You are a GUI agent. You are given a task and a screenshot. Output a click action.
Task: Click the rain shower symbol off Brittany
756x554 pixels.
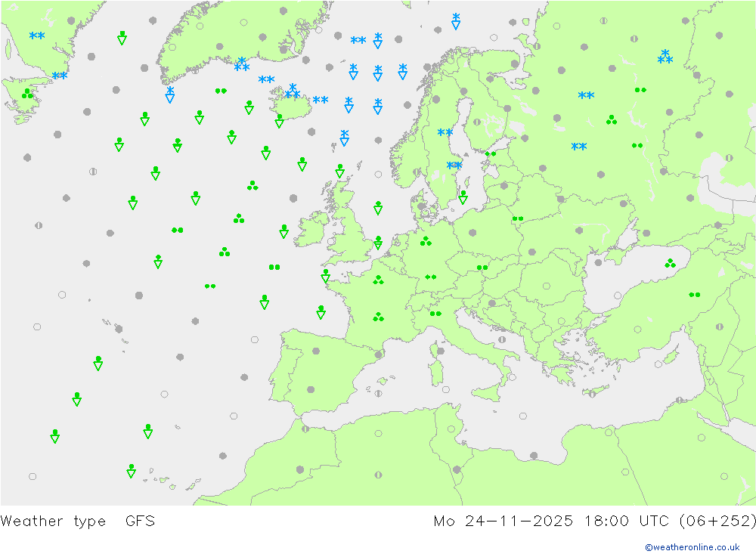[x=325, y=276]
